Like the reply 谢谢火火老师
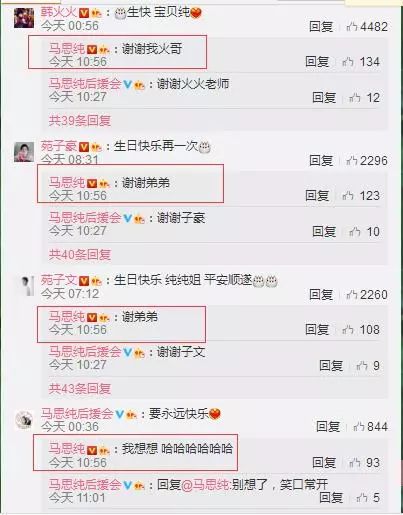Viewport: 403px width, 515px height. coord(364,98)
